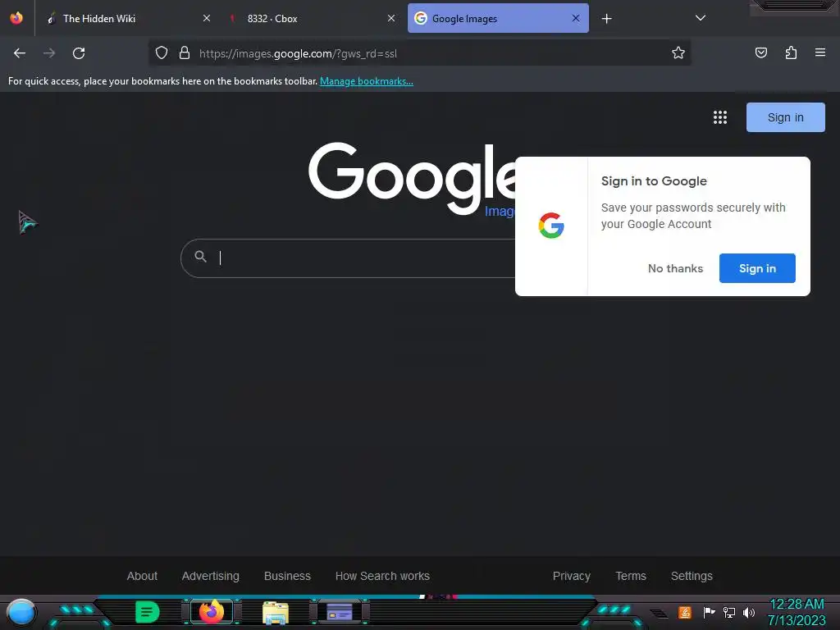Open the Action Center flag icon
This screenshot has width=840, height=630.
[x=709, y=612]
